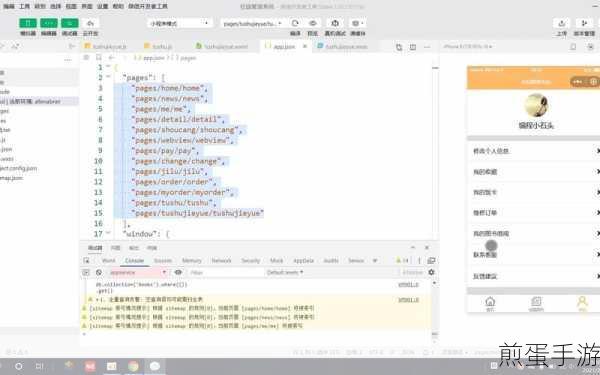Click the editor more actions ellipsis
This screenshot has height=375, width=600.
pos(427,47)
